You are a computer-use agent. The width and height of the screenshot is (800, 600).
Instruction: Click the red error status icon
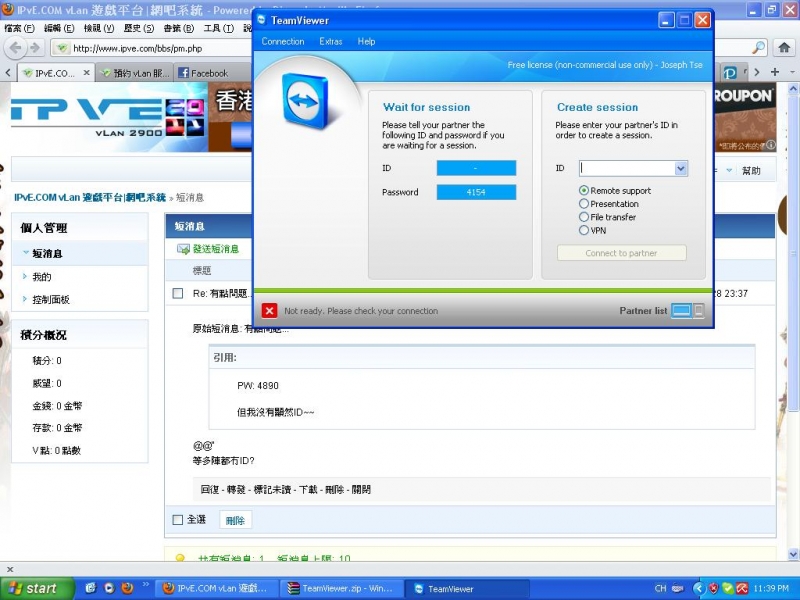(269, 311)
